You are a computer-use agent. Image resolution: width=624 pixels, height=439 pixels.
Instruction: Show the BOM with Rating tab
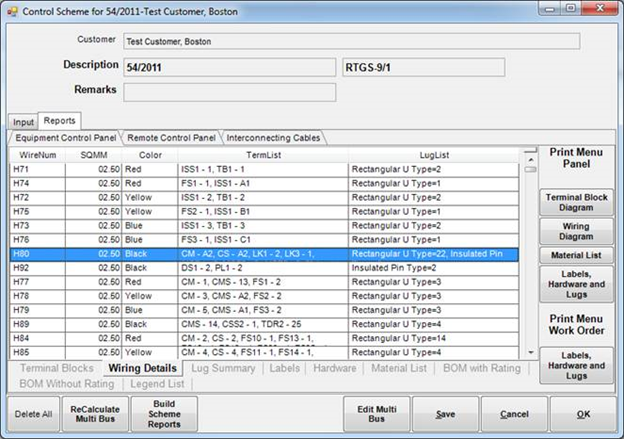pyautogui.click(x=481, y=369)
